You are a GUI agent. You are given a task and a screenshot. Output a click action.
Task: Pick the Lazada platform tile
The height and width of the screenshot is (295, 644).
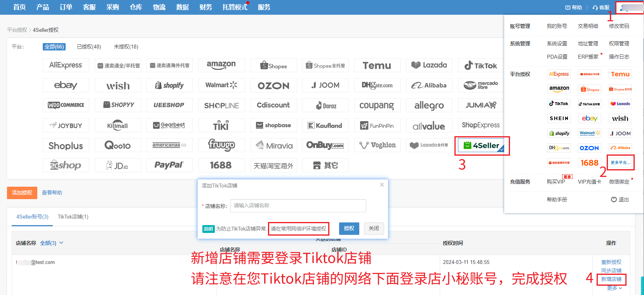[x=429, y=65]
